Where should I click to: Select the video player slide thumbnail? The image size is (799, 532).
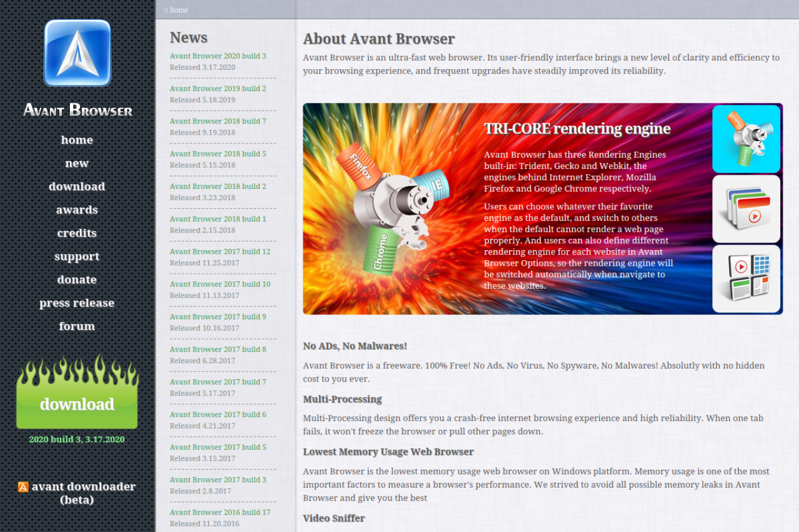[x=746, y=209]
